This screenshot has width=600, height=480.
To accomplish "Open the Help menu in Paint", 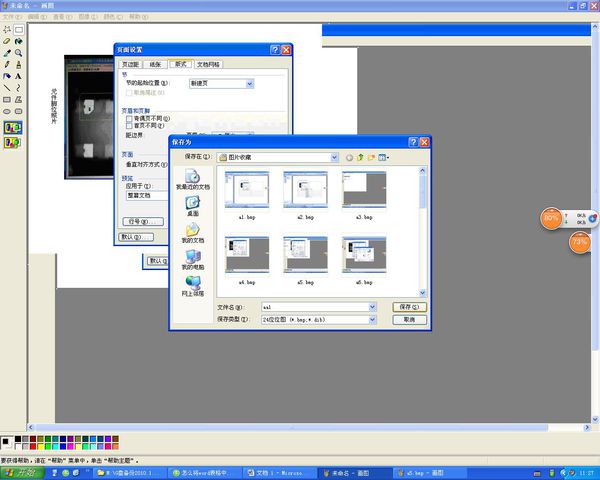I will point(138,17).
